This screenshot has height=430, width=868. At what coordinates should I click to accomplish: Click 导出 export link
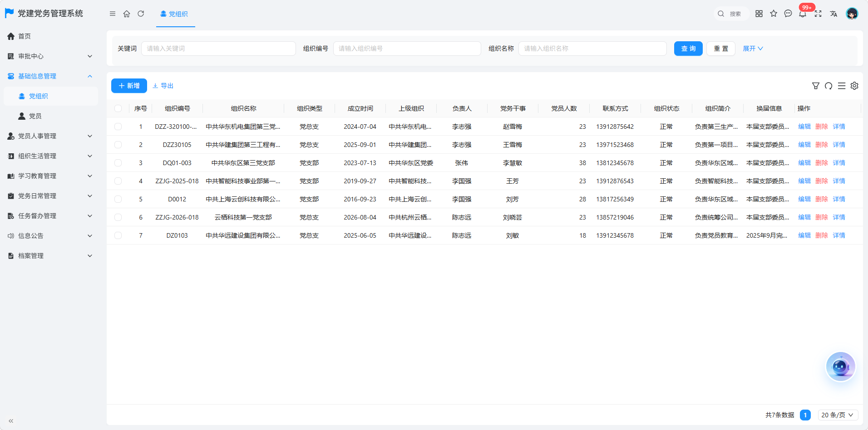point(163,86)
